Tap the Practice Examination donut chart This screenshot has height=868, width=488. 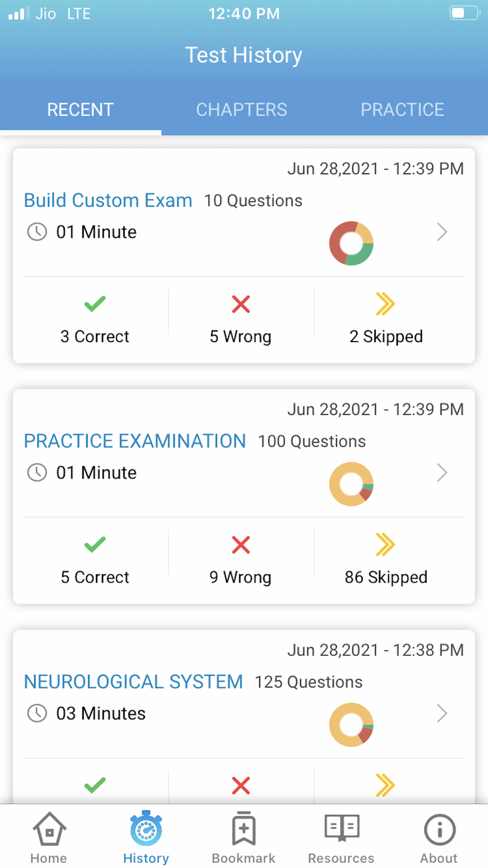click(x=351, y=484)
